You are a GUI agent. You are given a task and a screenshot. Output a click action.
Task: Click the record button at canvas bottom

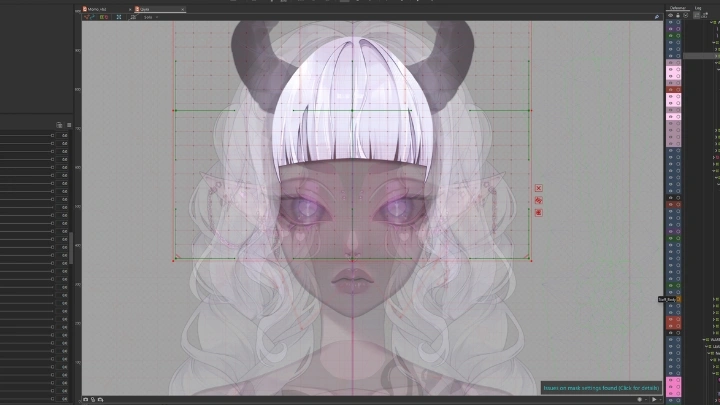pos(640,399)
